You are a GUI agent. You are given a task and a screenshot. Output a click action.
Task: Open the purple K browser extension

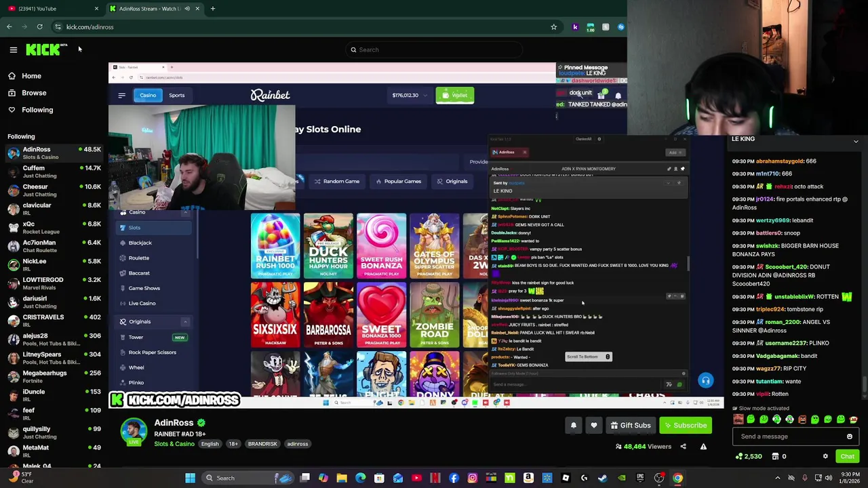pyautogui.click(x=575, y=27)
